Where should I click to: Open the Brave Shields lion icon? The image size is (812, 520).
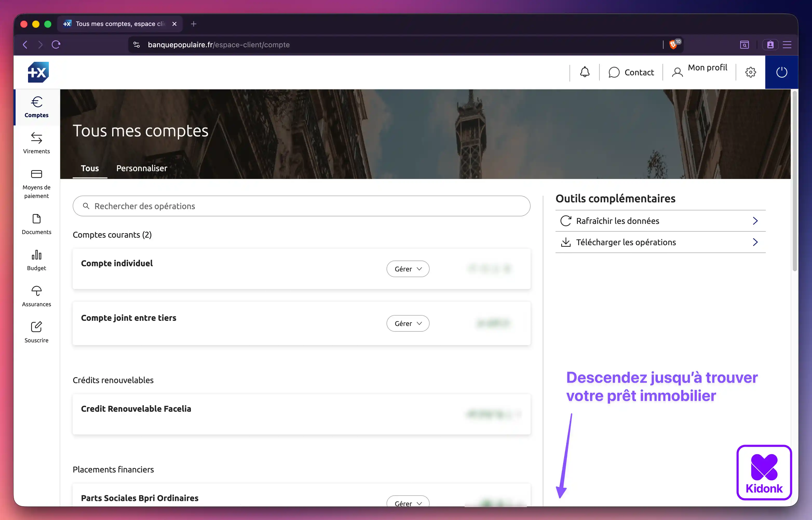pyautogui.click(x=673, y=45)
